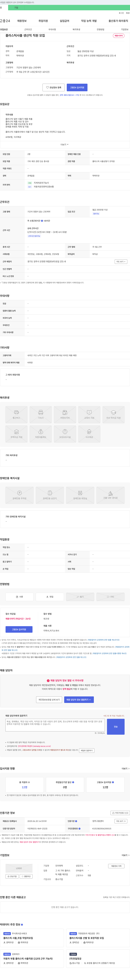Open 지도 보기 dropdown in 인증기관 row
Screen dimensions: 130x980
(x=121, y=821)
